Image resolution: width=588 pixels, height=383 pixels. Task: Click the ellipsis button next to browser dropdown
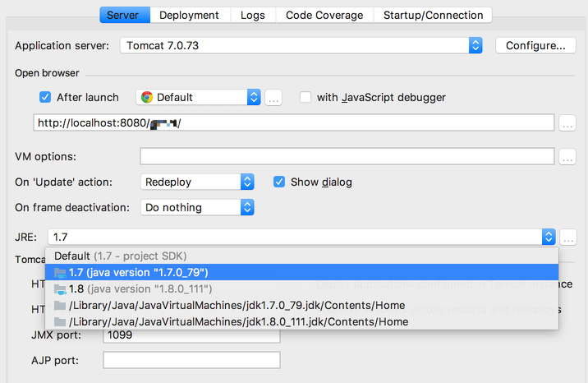tap(273, 98)
